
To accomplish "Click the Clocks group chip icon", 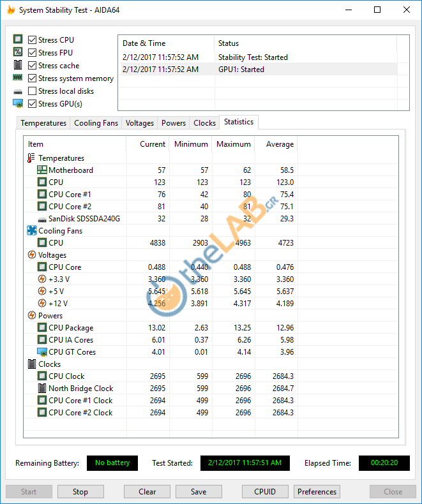I will click(x=31, y=364).
